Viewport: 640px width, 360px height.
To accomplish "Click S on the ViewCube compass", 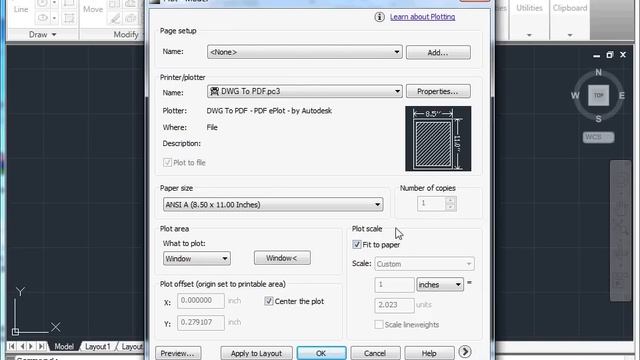I will coord(598,119).
